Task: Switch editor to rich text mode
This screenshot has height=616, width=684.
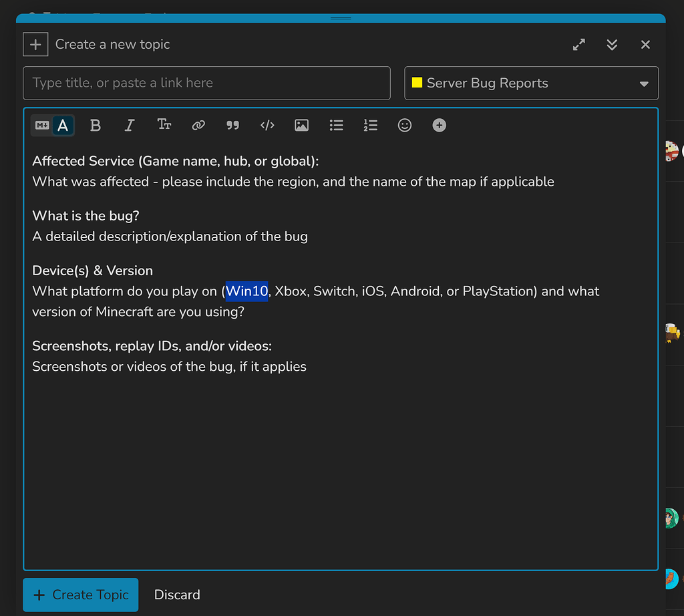Action: pyautogui.click(x=63, y=126)
